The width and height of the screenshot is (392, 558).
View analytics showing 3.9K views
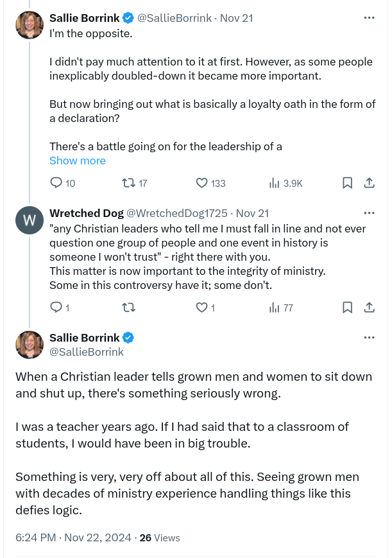pyautogui.click(x=275, y=183)
